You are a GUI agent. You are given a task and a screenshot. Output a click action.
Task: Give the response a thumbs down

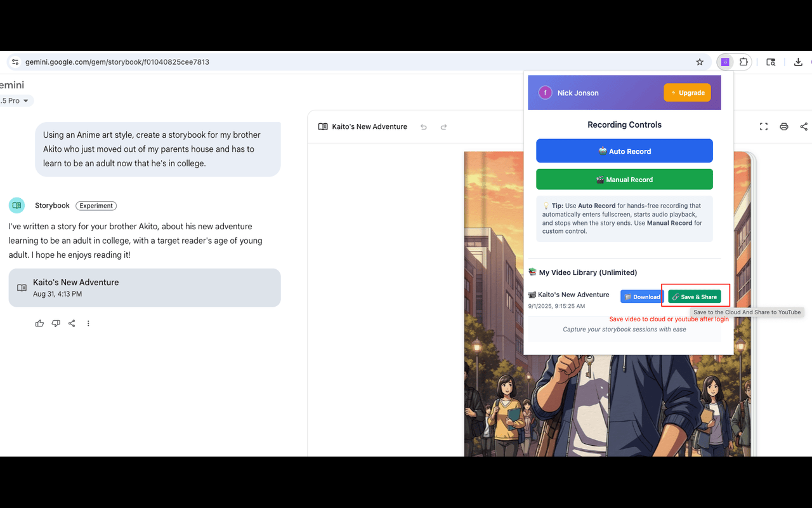[x=56, y=323]
